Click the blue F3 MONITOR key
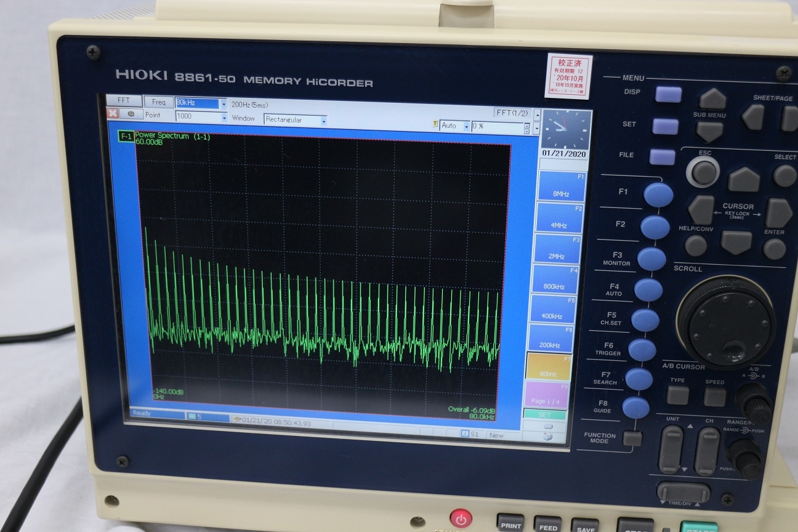The height and width of the screenshot is (532, 798). (x=651, y=259)
